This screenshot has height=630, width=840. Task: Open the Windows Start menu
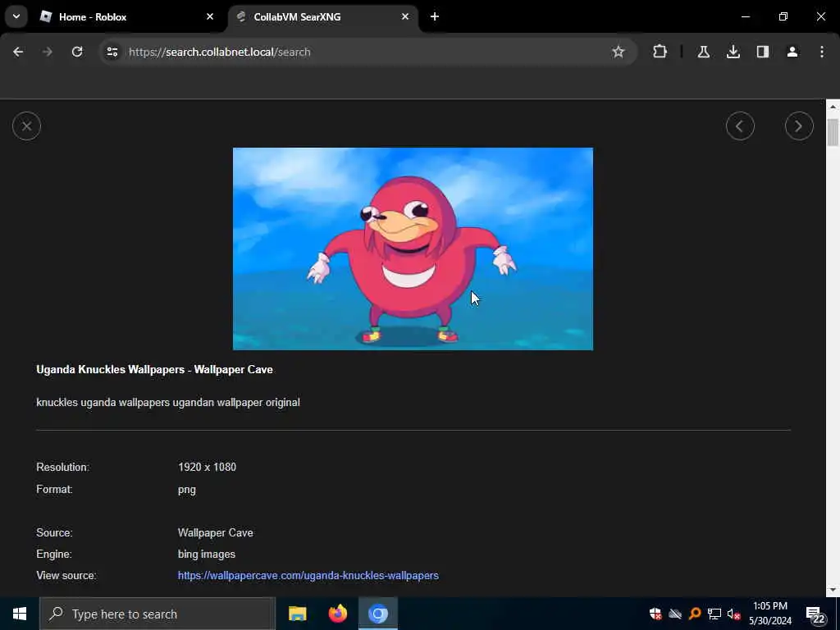(20, 614)
